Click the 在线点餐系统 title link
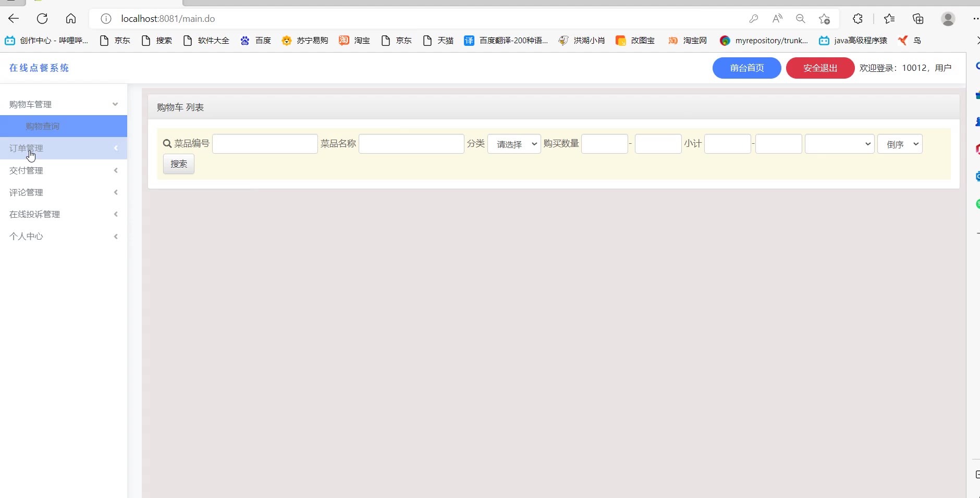Viewport: 980px width, 498px height. coord(39,68)
